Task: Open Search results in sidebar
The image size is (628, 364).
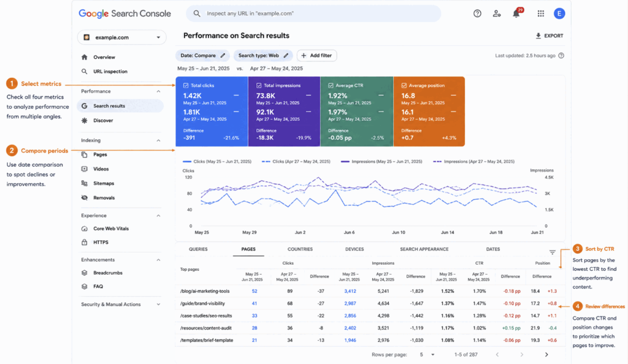Action: click(x=120, y=106)
